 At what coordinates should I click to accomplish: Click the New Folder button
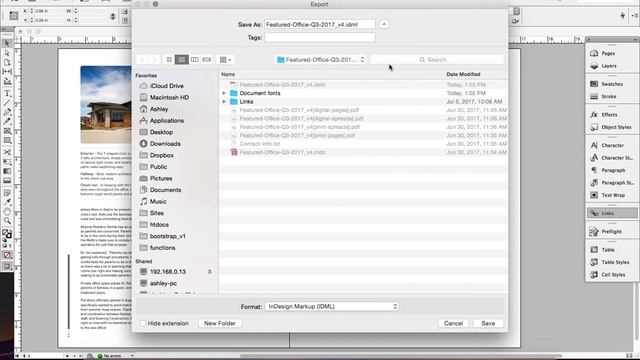pos(220,323)
